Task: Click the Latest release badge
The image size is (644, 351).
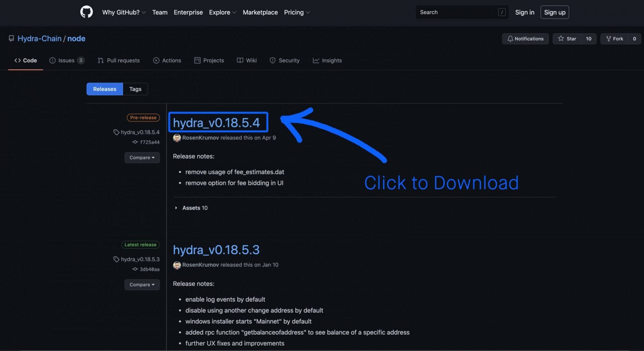Action: pos(140,245)
